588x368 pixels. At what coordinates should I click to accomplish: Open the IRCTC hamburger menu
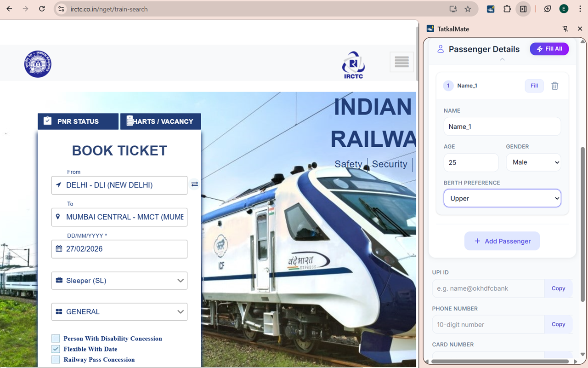401,62
